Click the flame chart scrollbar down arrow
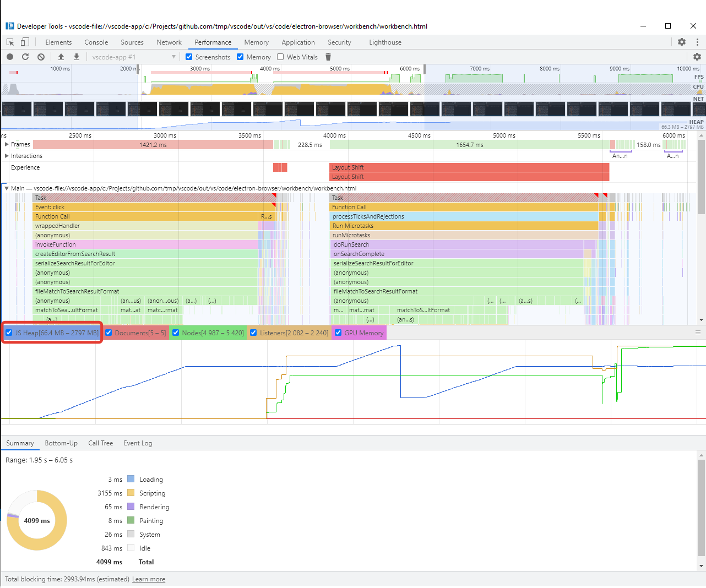This screenshot has width=706, height=588. tap(701, 320)
